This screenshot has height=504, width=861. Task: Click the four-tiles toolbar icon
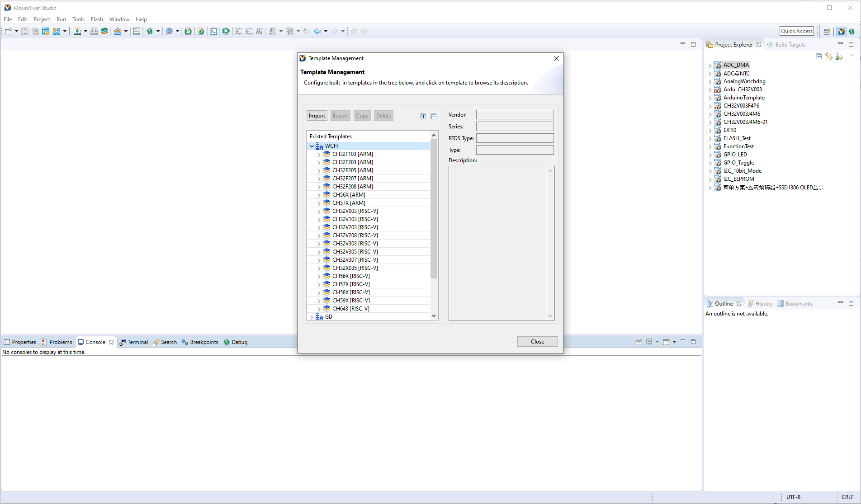point(57,31)
